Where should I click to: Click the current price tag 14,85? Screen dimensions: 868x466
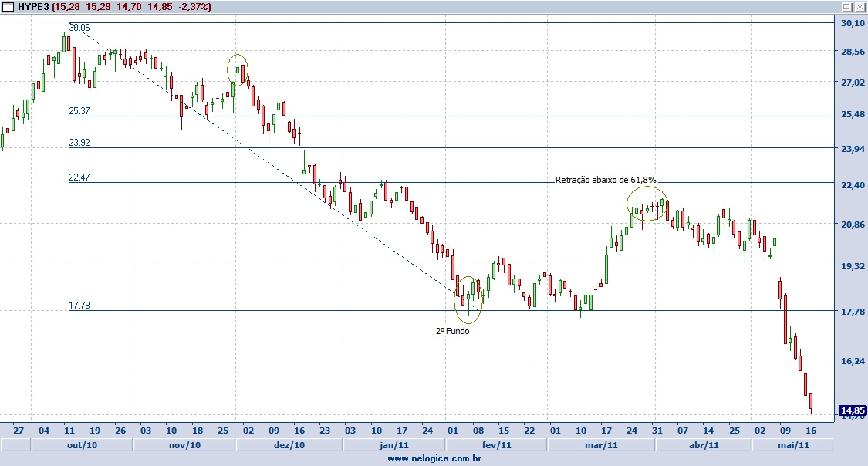[x=853, y=410]
